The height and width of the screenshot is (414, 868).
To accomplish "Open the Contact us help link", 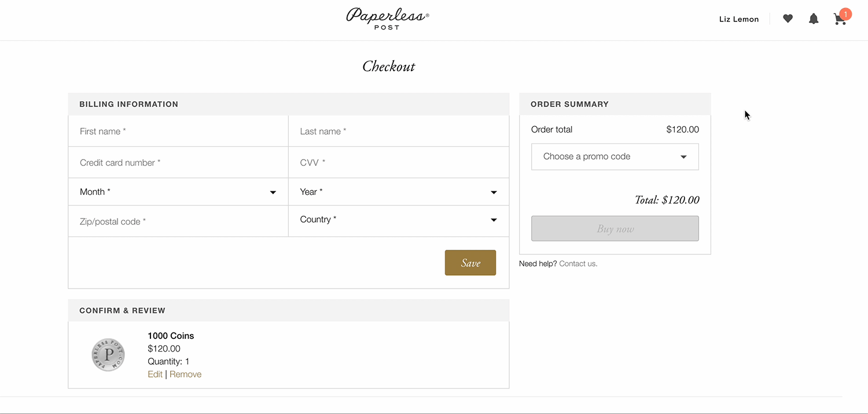I will click(x=578, y=263).
